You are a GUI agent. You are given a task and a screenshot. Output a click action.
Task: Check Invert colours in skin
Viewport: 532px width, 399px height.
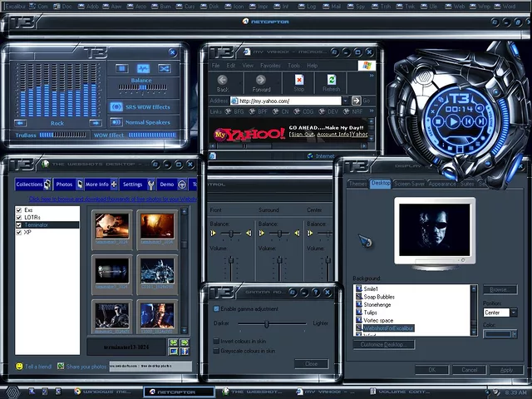[217, 341]
